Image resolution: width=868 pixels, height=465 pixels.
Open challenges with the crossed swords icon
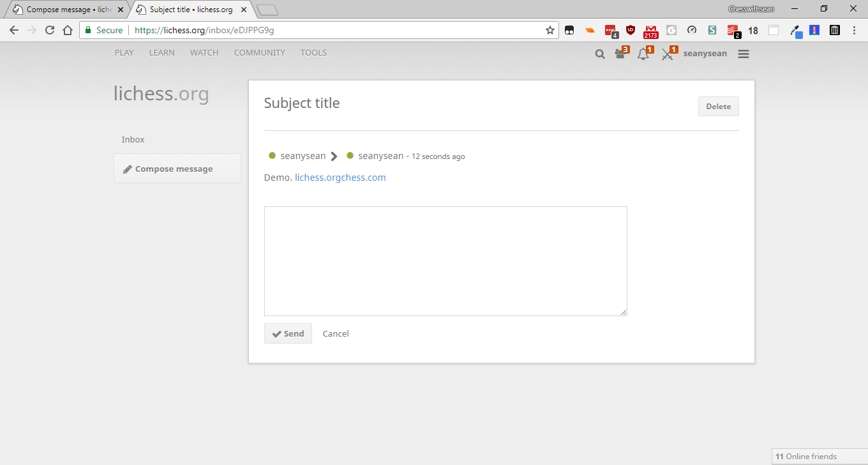(x=668, y=54)
